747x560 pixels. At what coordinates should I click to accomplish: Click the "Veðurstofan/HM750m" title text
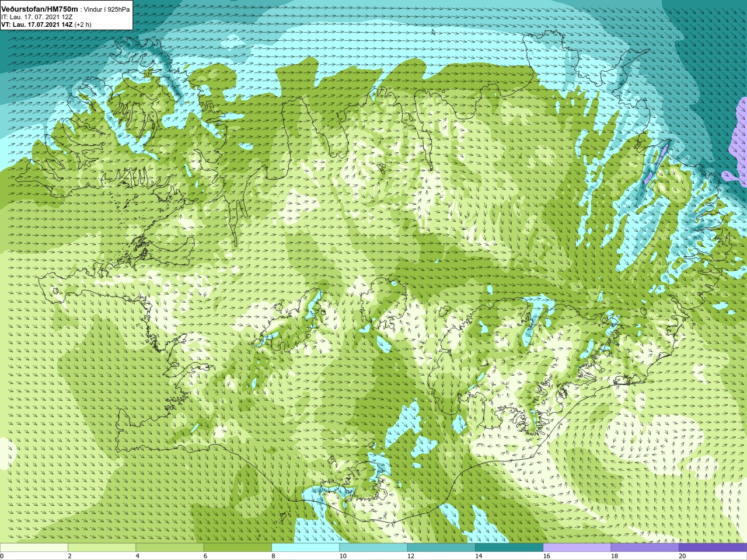coord(39,9)
